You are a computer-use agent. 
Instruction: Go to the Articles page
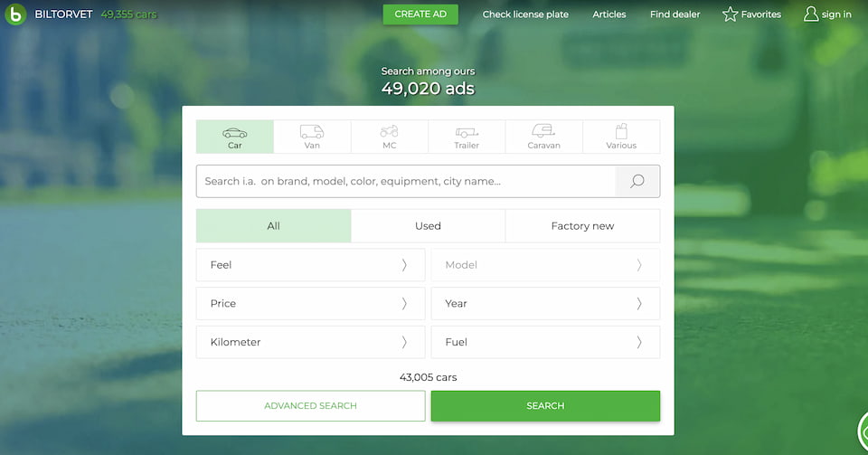609,14
